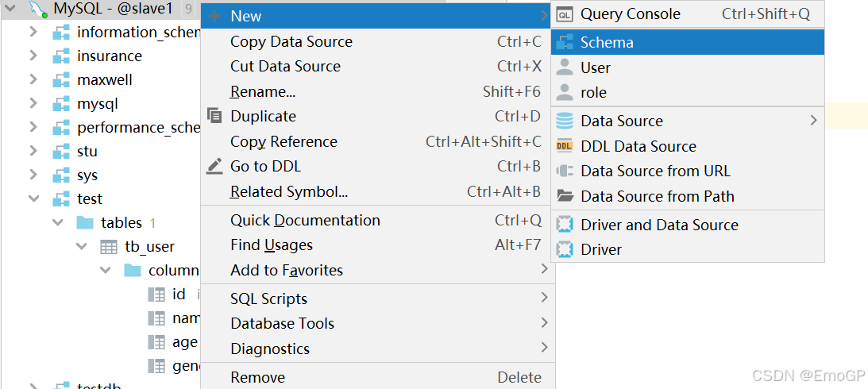Viewport: 868px width, 389px height.
Task: Click Remove in the context menu
Action: point(257,378)
